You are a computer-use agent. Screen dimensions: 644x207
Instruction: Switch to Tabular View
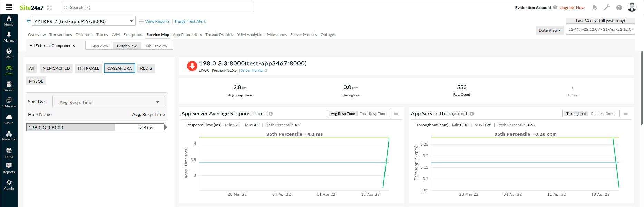click(x=156, y=46)
